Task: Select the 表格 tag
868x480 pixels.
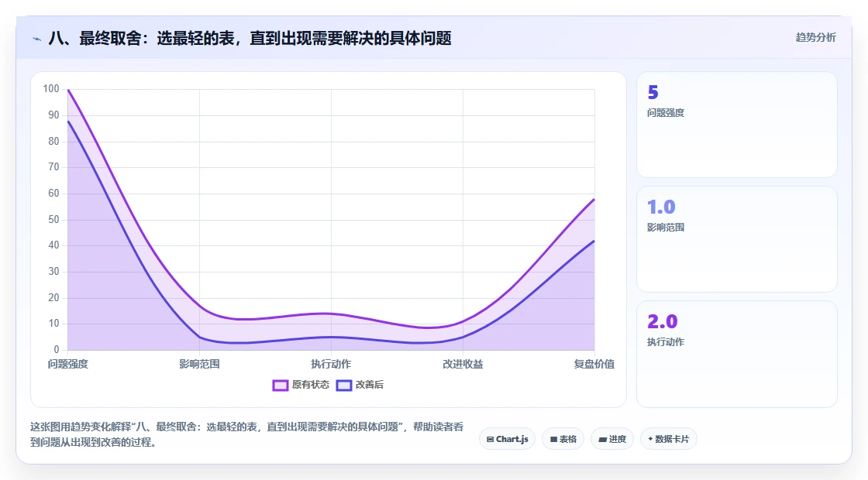Action: pos(563,439)
